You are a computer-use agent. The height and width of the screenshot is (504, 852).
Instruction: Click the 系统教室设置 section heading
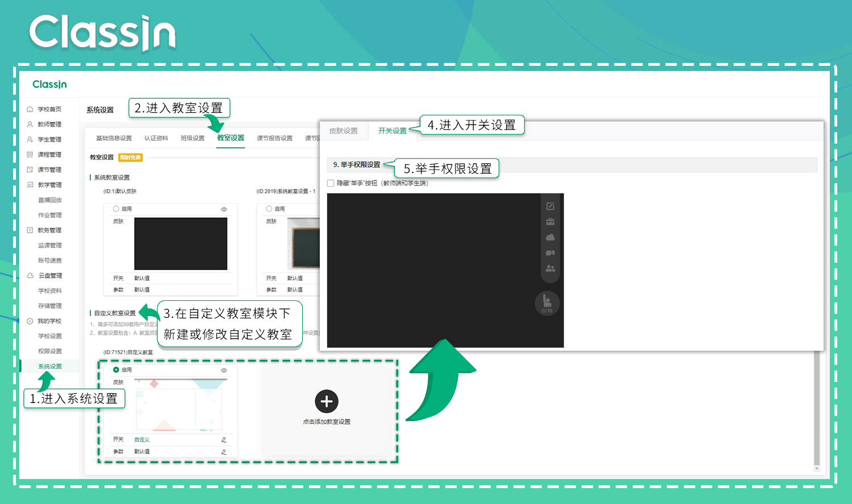click(x=112, y=178)
